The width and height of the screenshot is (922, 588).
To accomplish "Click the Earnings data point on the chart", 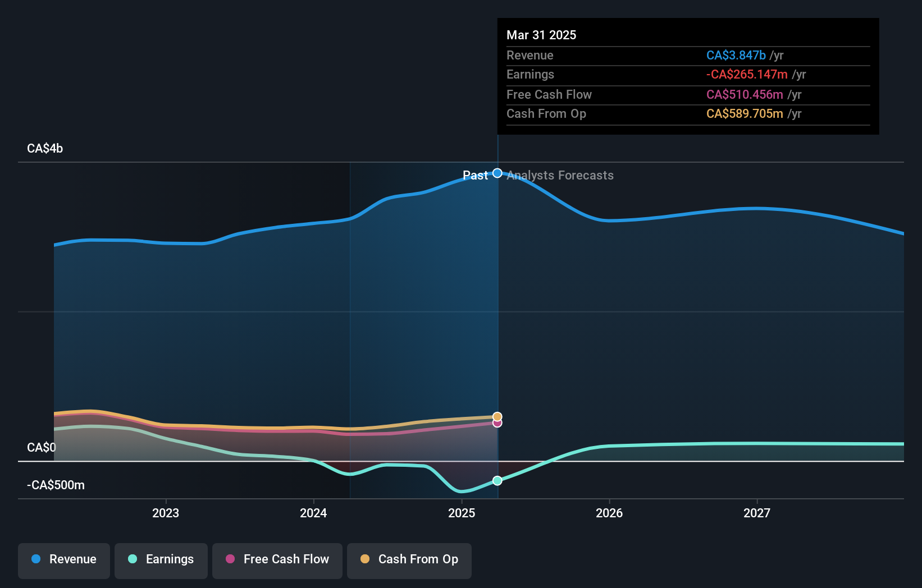I will (497, 480).
